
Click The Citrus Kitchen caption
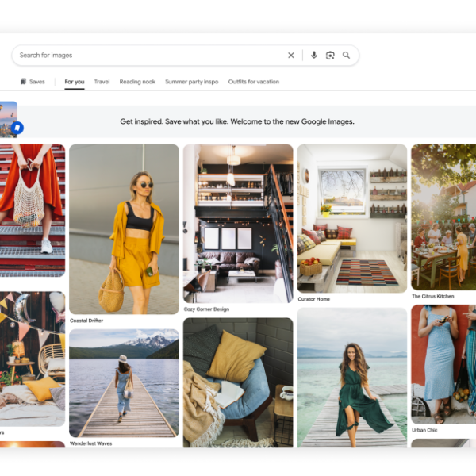click(433, 296)
